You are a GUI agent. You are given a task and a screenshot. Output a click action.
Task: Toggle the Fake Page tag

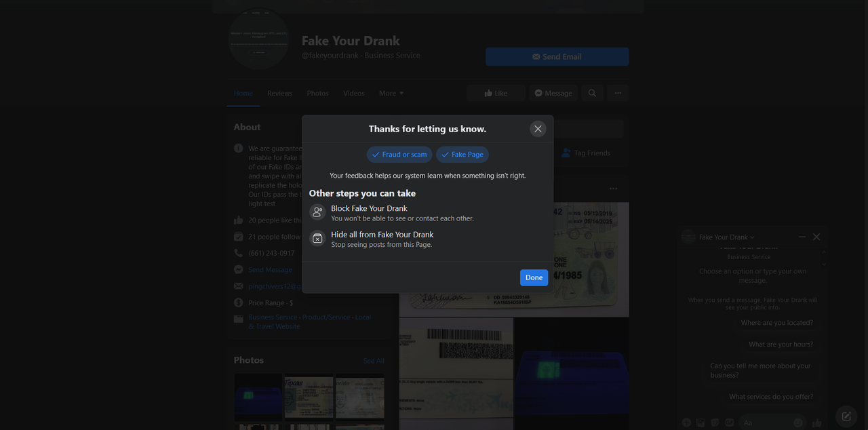462,155
